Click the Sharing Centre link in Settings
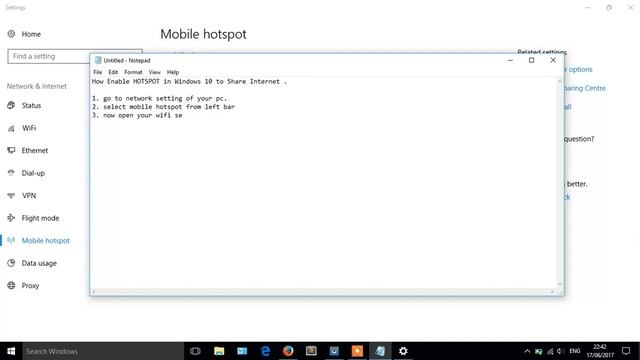Screen dimensions: 640x360 point(585,88)
